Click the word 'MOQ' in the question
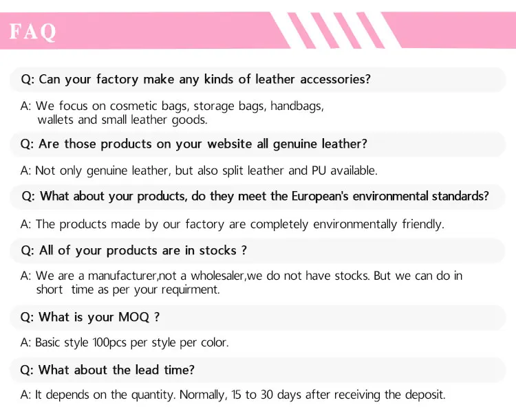516x420 pixels. [134, 318]
